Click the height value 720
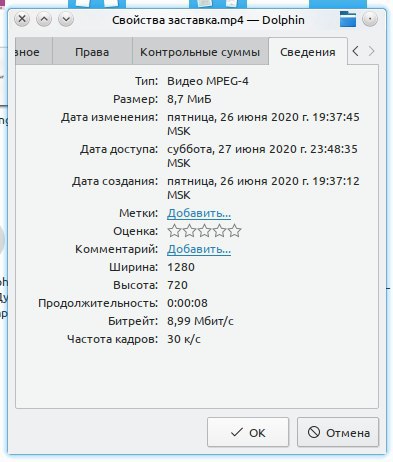This screenshot has height=462, width=393. click(177, 285)
